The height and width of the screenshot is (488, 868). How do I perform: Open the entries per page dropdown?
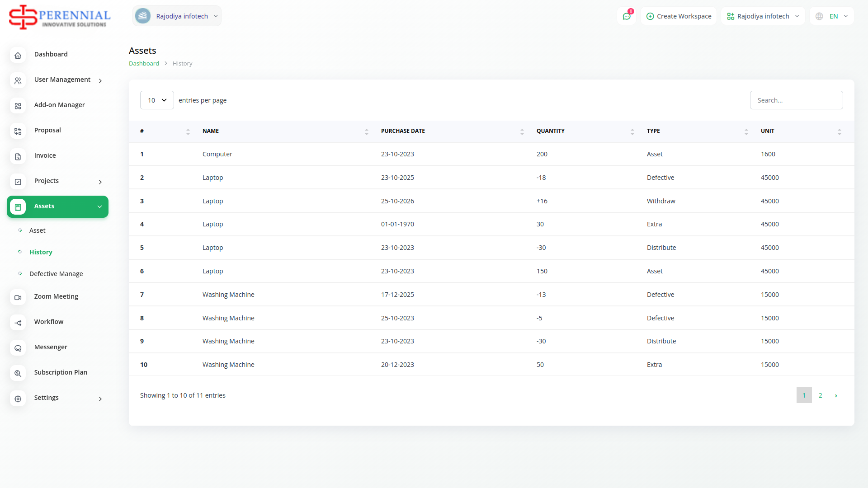pyautogui.click(x=157, y=100)
